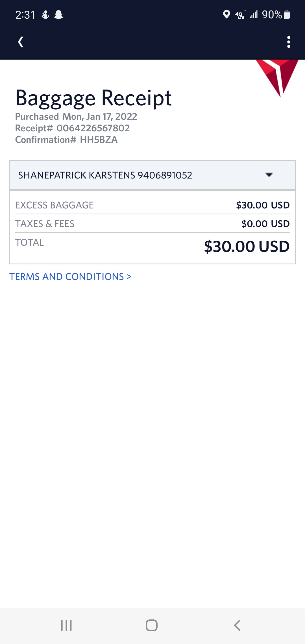The width and height of the screenshot is (305, 644).
Task: Tap the back arrow in the header
Action: click(x=21, y=42)
